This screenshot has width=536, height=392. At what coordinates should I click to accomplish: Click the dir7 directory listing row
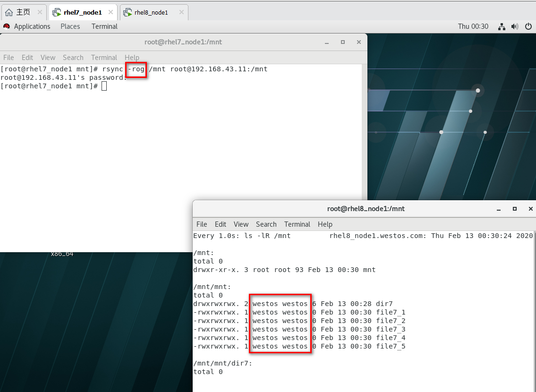pyautogui.click(x=293, y=304)
